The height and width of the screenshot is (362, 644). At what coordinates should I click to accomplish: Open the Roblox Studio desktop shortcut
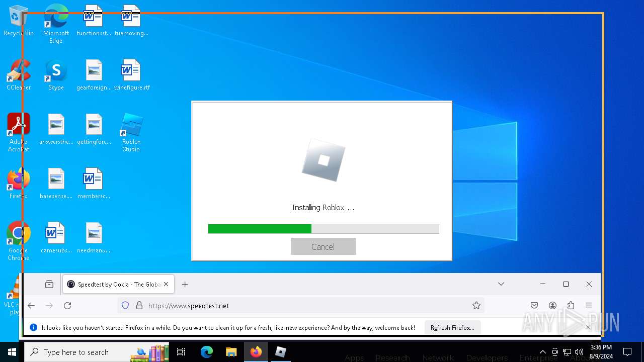click(131, 132)
